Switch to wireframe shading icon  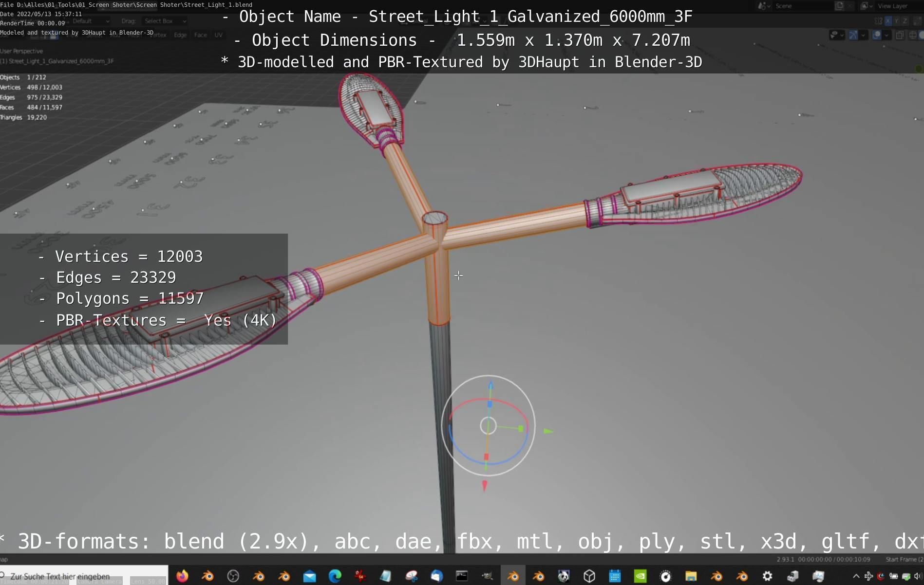tap(913, 35)
